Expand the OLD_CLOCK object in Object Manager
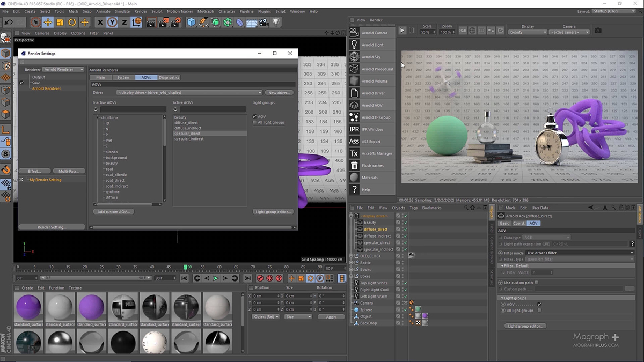Screen dimensions: 644x362 [352, 256]
